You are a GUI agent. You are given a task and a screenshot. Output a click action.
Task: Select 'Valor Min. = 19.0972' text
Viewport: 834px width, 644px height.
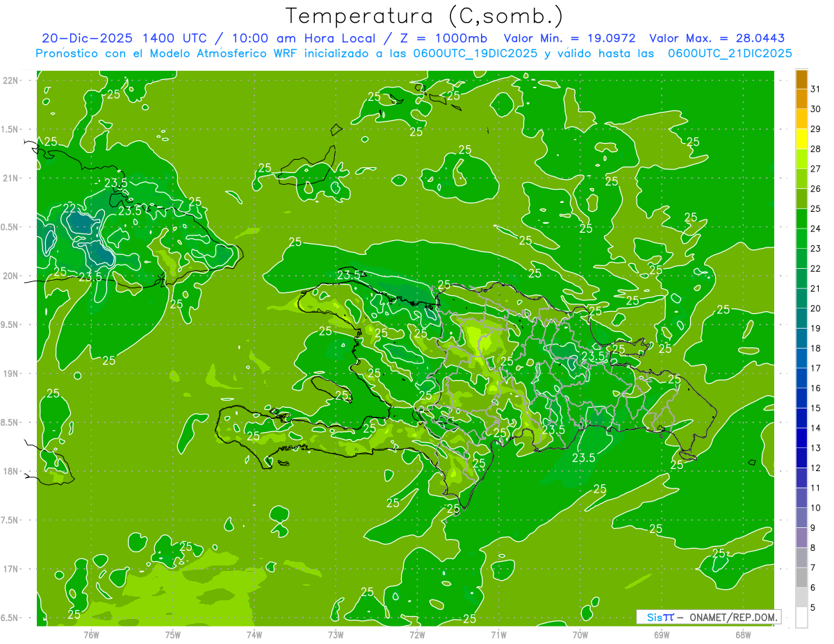[x=570, y=38]
